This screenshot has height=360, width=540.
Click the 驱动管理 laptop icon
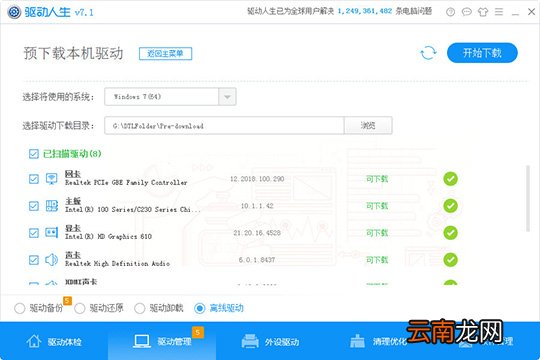pyautogui.click(x=142, y=341)
